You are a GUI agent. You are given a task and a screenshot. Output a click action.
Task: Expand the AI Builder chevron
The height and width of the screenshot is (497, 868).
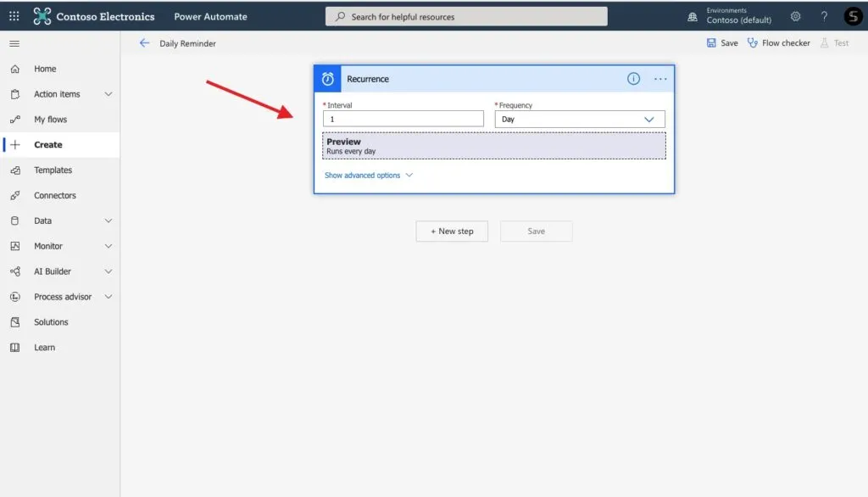[x=108, y=271]
